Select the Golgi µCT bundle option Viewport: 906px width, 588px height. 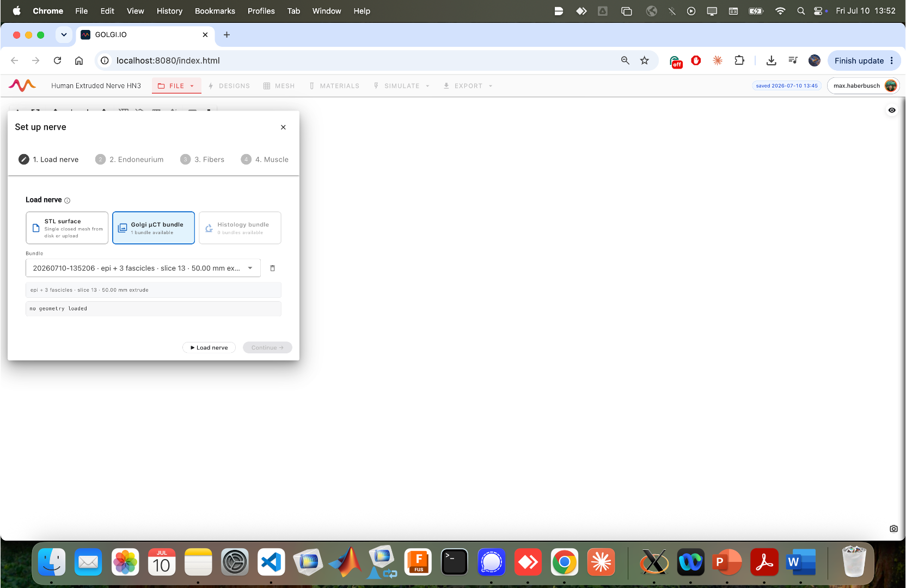(x=154, y=228)
